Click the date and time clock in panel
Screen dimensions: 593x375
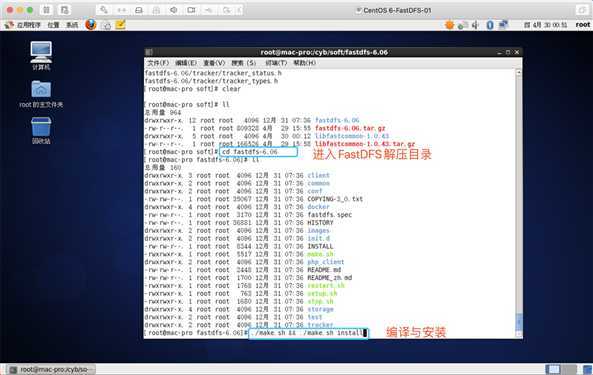point(545,25)
